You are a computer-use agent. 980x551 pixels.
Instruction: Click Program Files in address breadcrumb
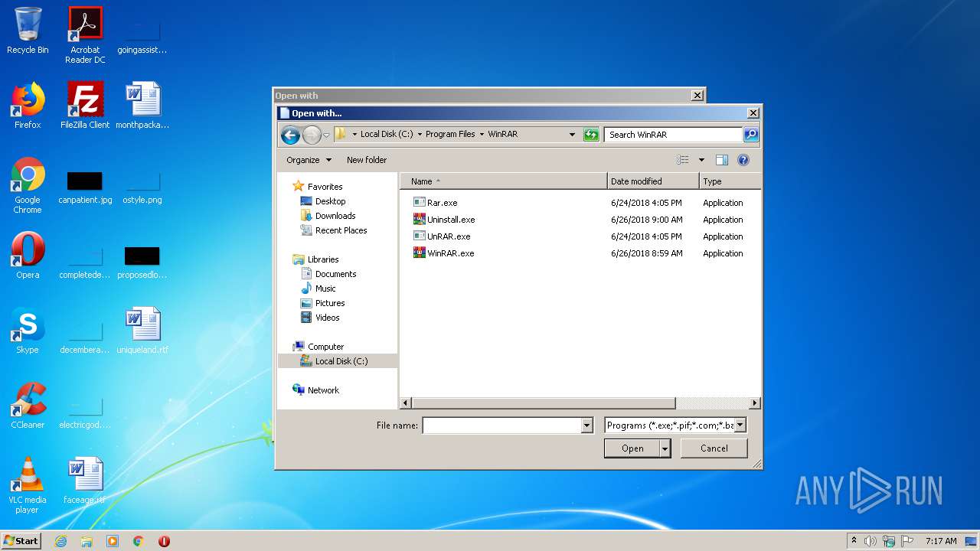[x=450, y=134]
